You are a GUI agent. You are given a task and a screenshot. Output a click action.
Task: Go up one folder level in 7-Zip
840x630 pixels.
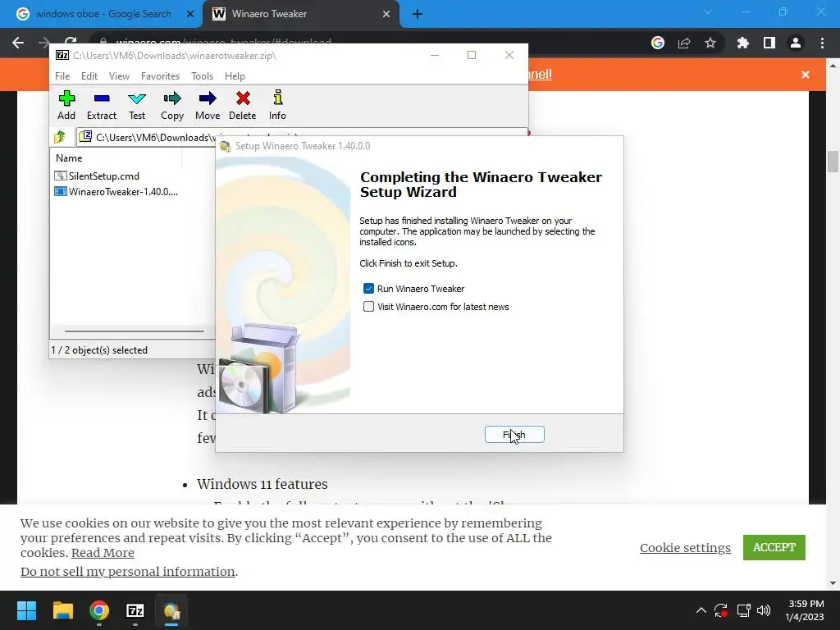[x=59, y=137]
